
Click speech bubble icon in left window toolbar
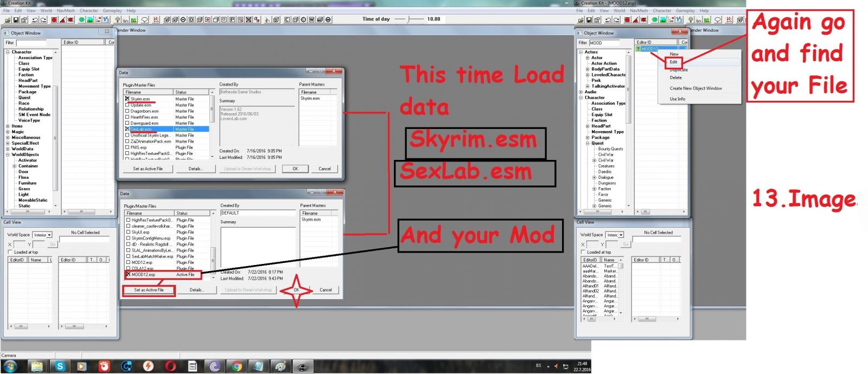coord(144,20)
